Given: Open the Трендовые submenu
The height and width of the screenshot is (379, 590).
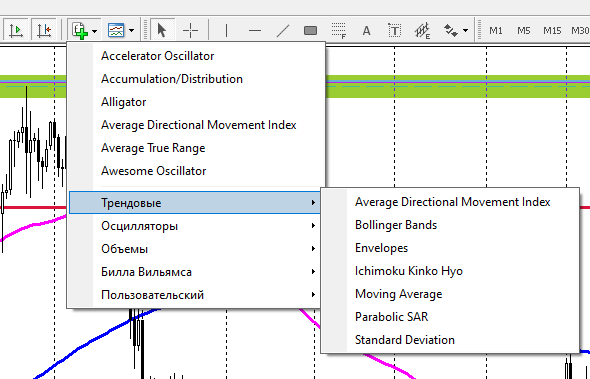Looking at the screenshot, I should (195, 202).
